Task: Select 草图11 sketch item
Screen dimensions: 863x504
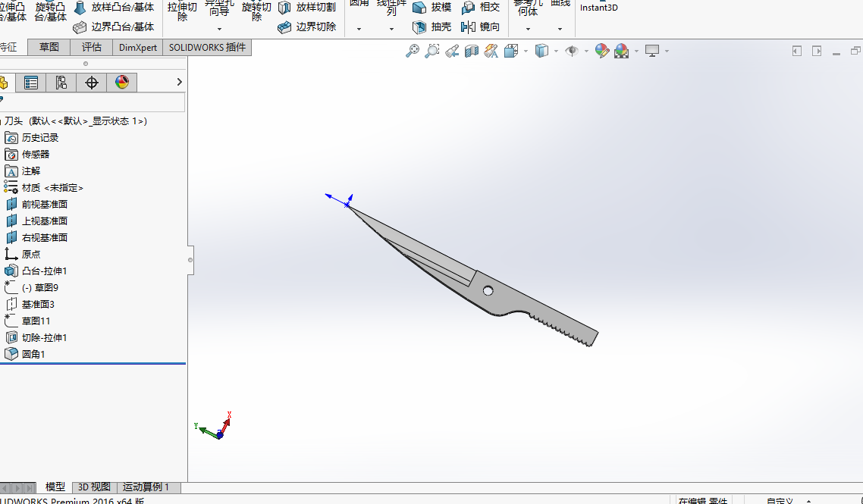Action: tap(36, 321)
